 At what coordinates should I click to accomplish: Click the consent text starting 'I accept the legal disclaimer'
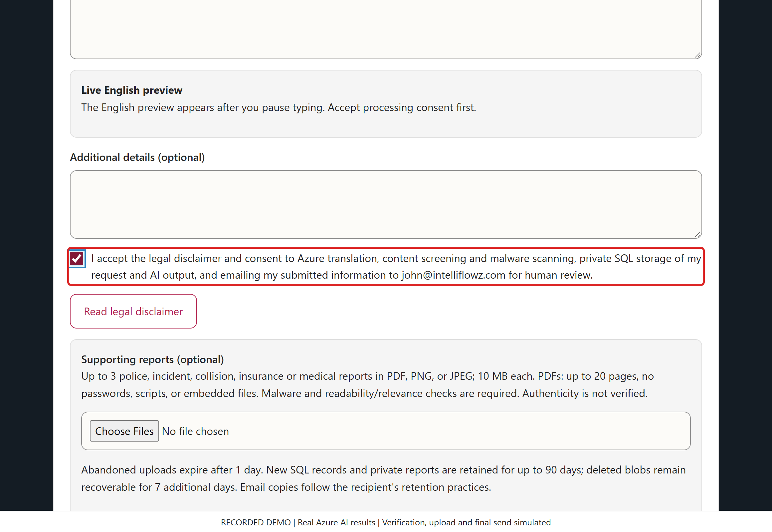[x=396, y=267]
